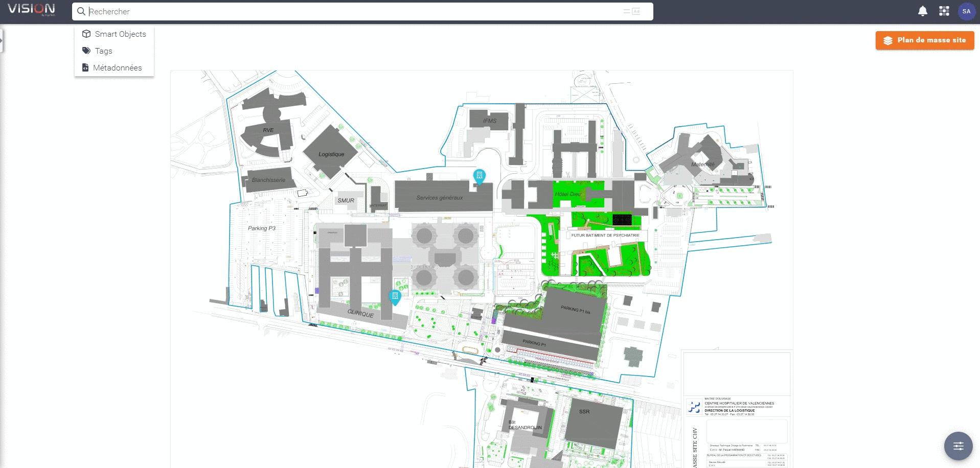Click the SMUR building label

click(346, 201)
